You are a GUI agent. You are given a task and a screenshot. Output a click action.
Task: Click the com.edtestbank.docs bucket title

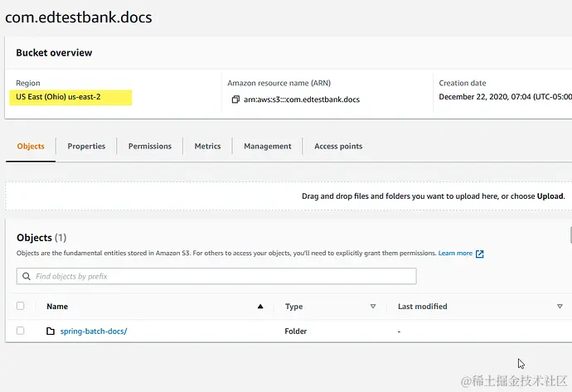coord(79,17)
